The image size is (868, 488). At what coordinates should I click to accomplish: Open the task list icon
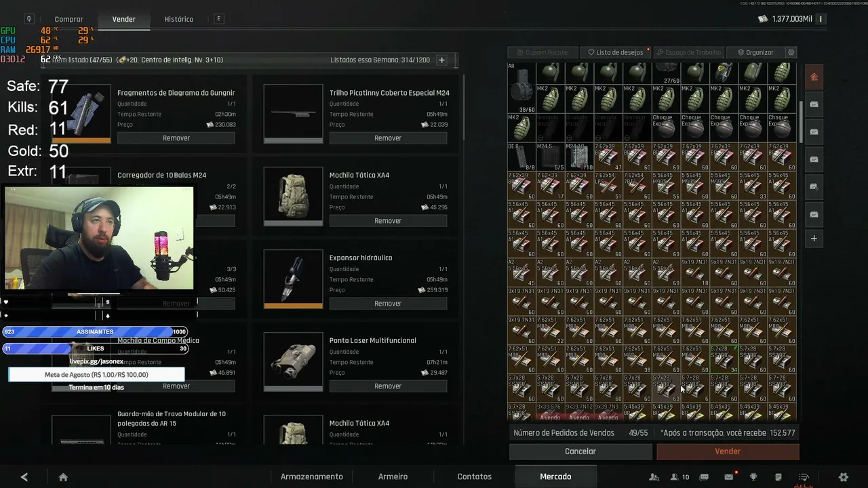[x=804, y=477]
